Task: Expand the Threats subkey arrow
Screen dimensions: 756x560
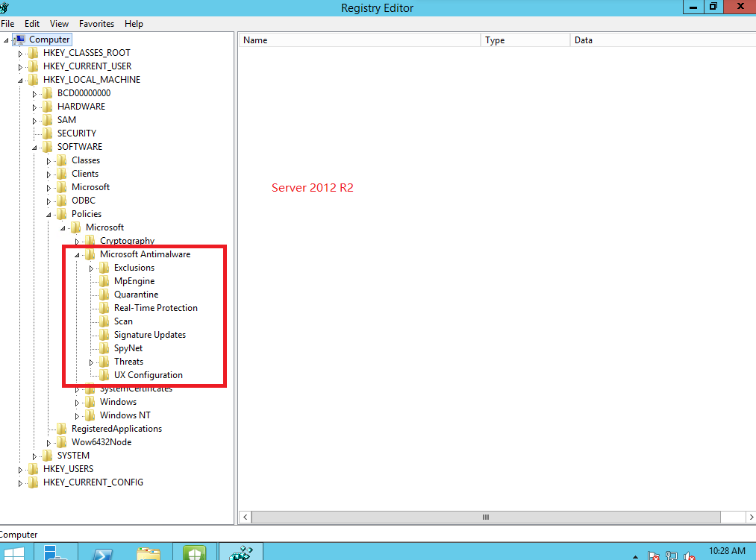Action: click(91, 362)
